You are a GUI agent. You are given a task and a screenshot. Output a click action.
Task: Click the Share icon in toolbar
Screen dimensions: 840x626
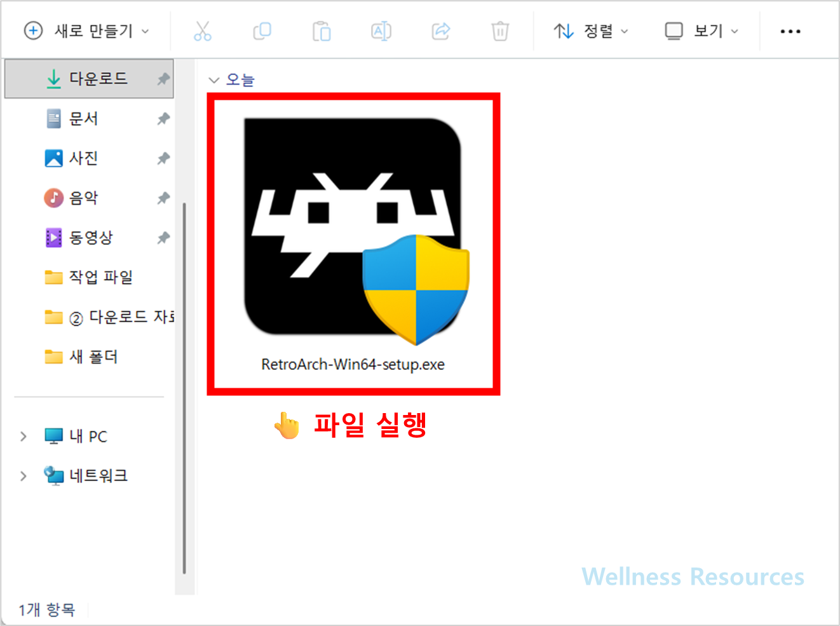(x=441, y=31)
